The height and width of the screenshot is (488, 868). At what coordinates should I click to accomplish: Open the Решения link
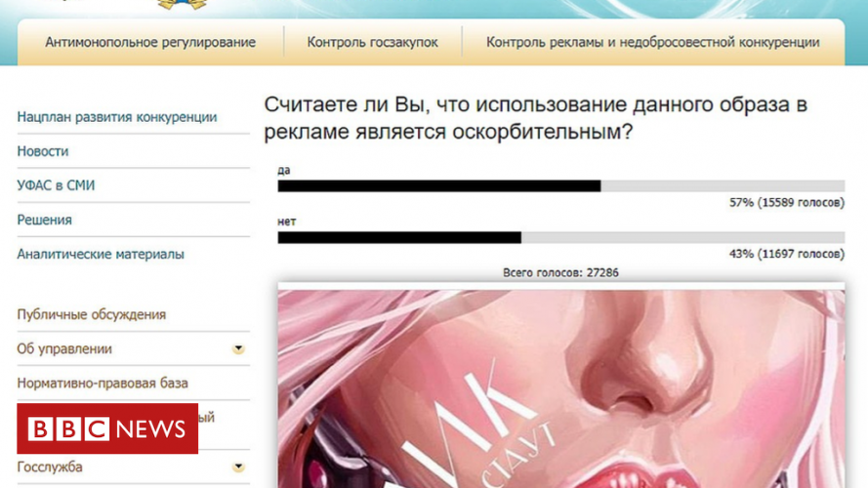coord(44,220)
